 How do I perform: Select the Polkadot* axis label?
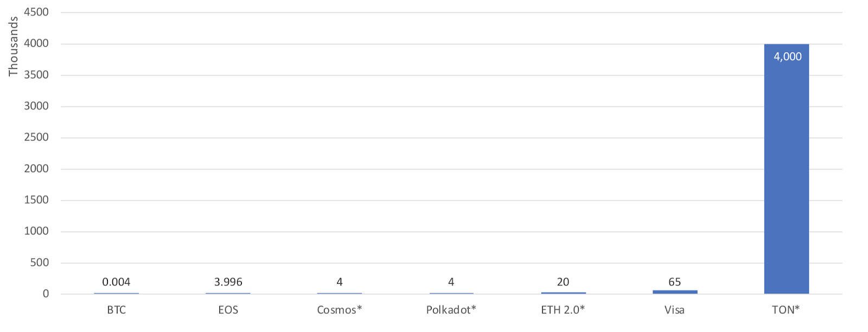(x=451, y=310)
